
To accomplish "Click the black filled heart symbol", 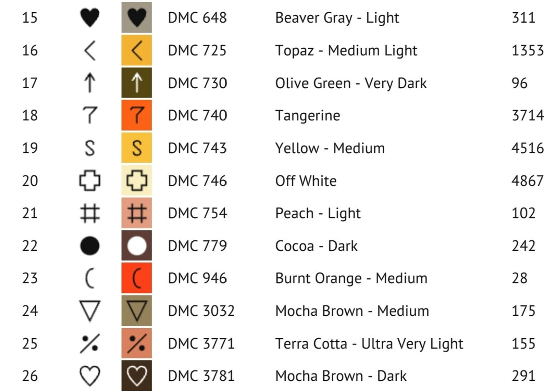I will point(90,17).
